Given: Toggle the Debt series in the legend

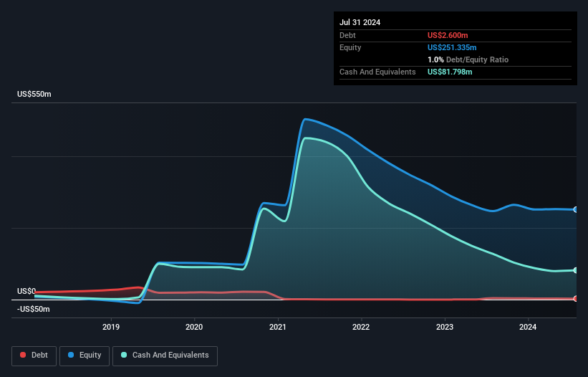Looking at the screenshot, I should point(34,355).
